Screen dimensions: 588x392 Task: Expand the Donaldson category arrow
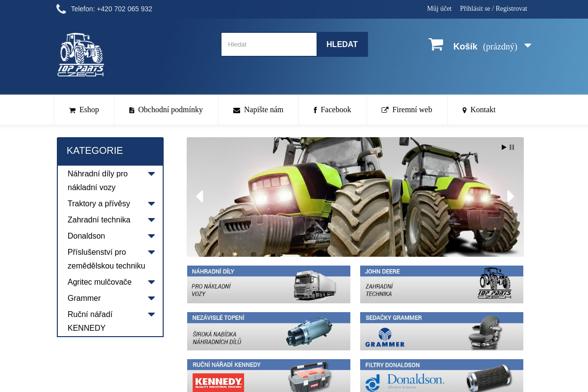pyautogui.click(x=151, y=236)
